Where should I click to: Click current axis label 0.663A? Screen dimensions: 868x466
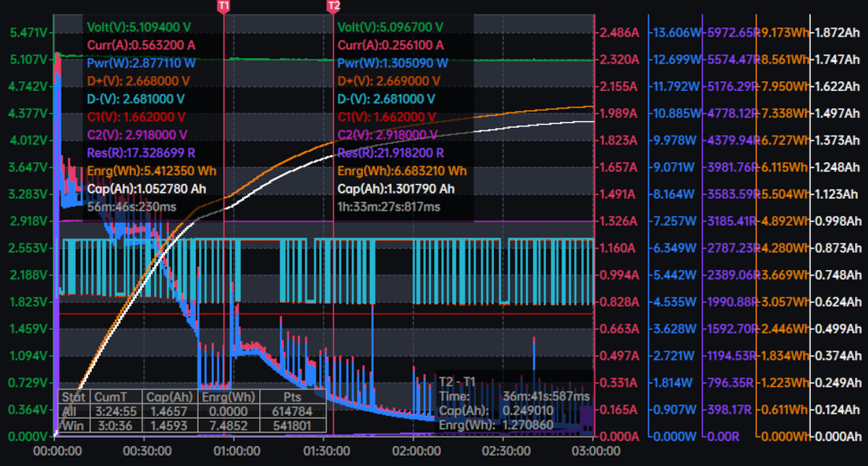click(x=621, y=329)
